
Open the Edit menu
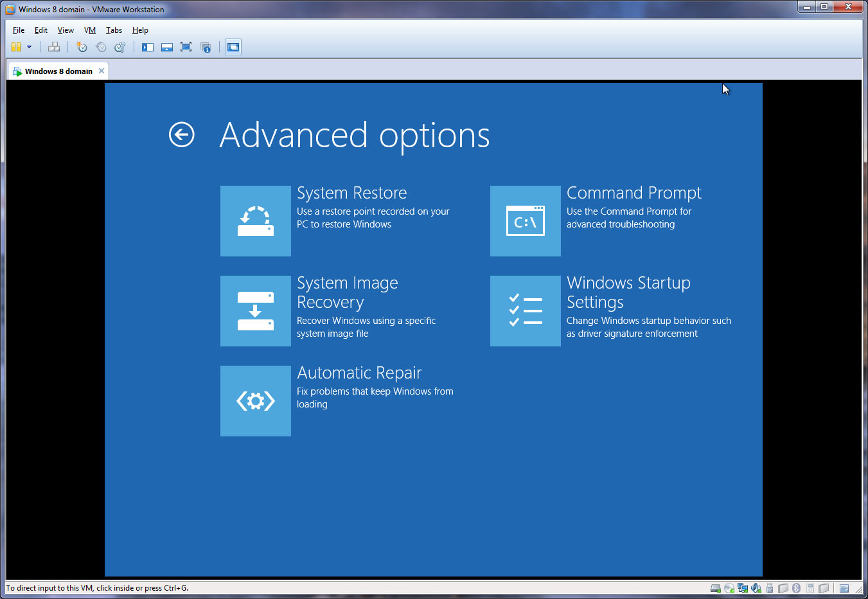point(41,30)
